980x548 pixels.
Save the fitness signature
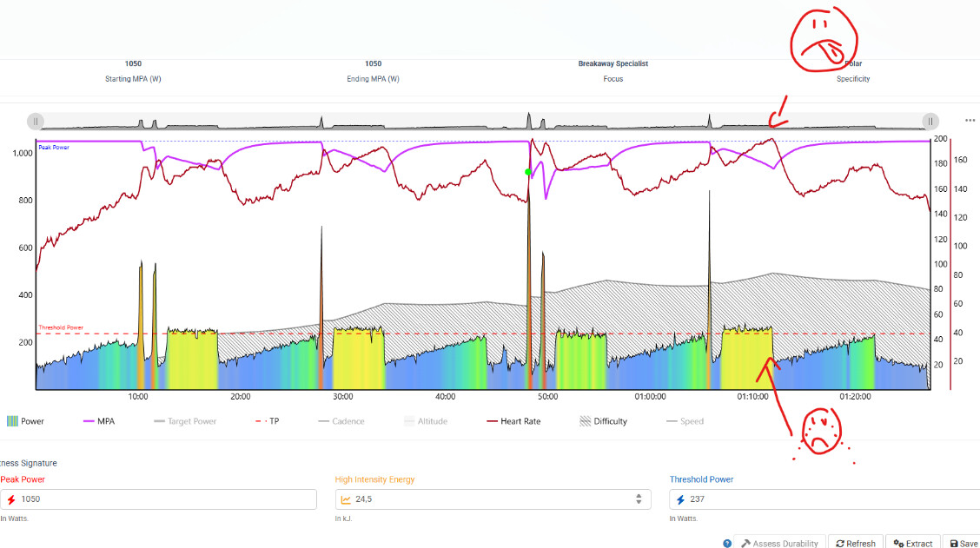(x=963, y=543)
